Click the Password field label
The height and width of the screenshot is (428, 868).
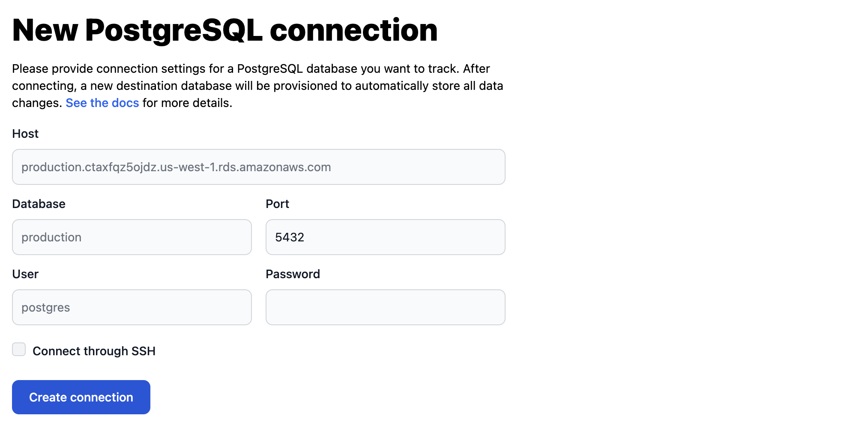pyautogui.click(x=293, y=274)
